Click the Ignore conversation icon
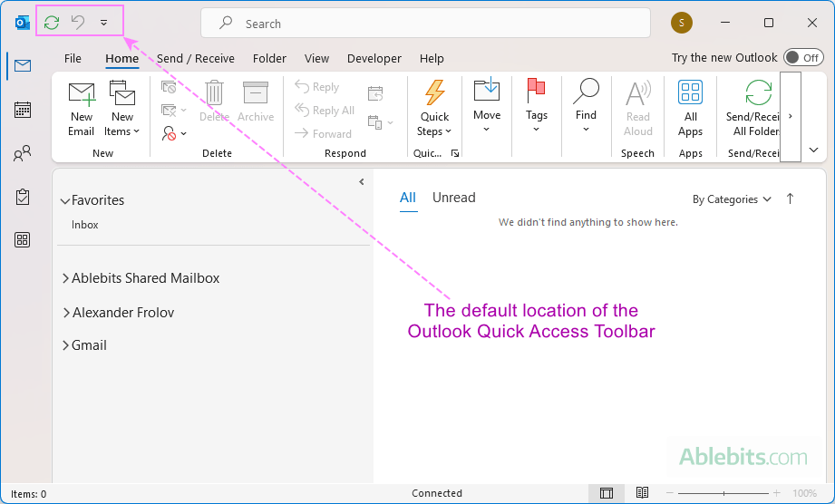 [169, 87]
